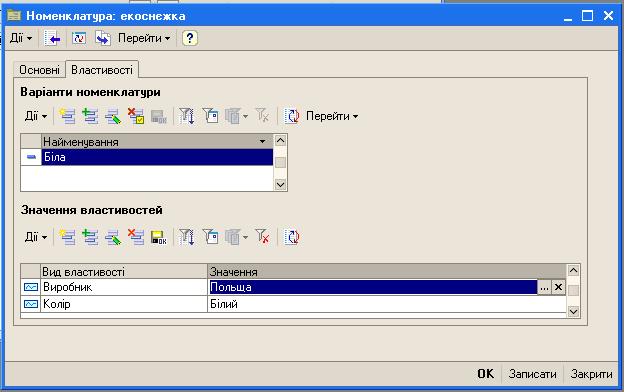Click the Значення column header
This screenshot has width=624, height=392.
pos(387,271)
